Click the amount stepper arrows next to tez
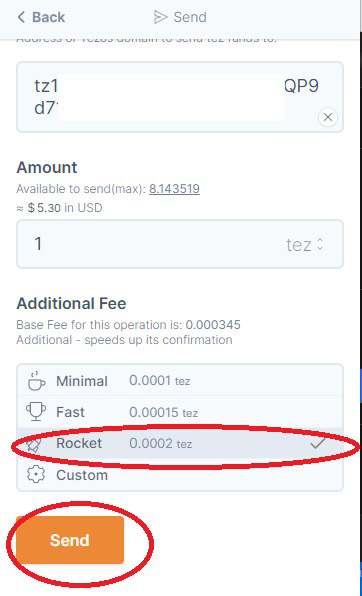This screenshot has height=596, width=362. click(320, 244)
